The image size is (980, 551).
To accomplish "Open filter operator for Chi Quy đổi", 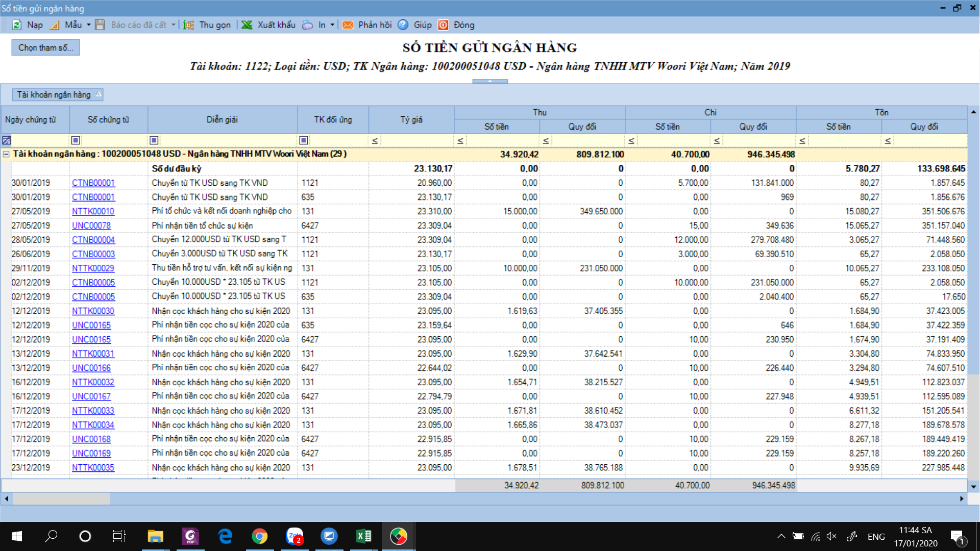I will (x=717, y=141).
